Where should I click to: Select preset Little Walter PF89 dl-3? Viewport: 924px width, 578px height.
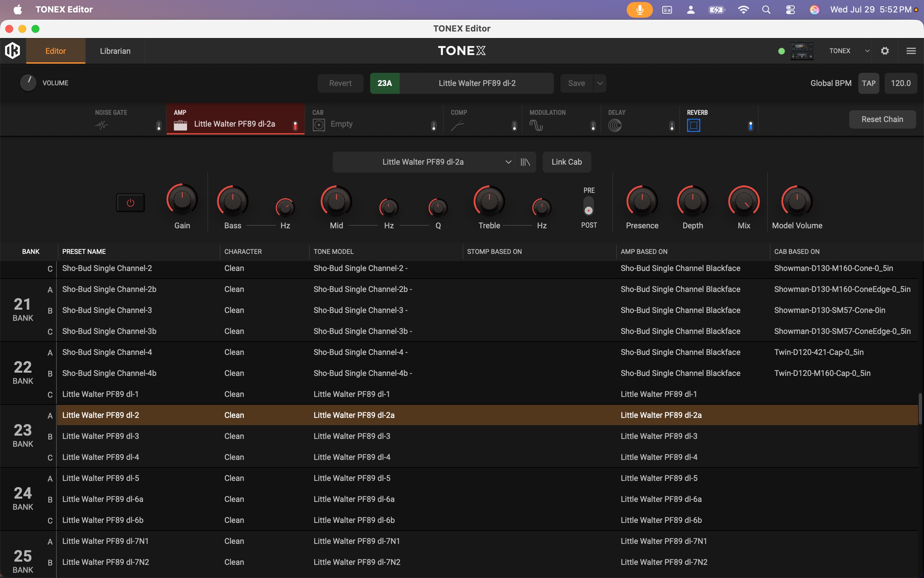(x=487, y=436)
